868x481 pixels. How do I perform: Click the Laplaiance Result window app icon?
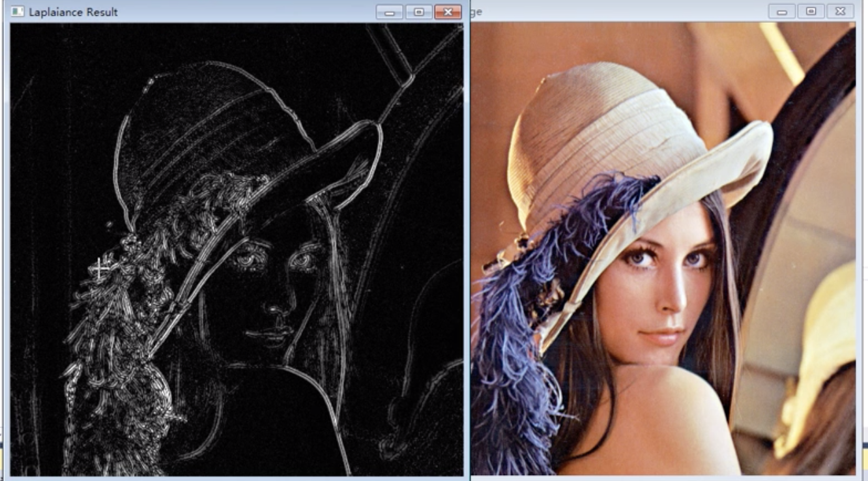[18, 12]
